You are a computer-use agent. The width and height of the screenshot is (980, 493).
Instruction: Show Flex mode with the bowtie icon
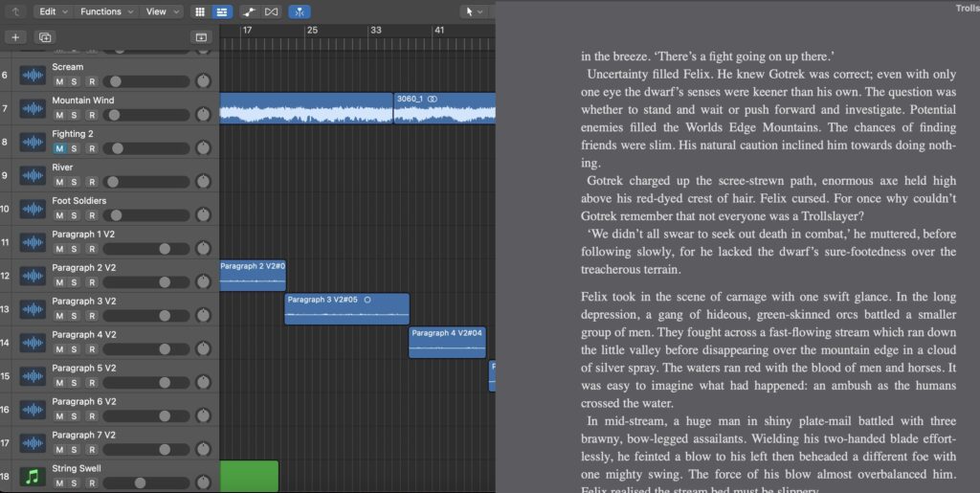coord(271,11)
